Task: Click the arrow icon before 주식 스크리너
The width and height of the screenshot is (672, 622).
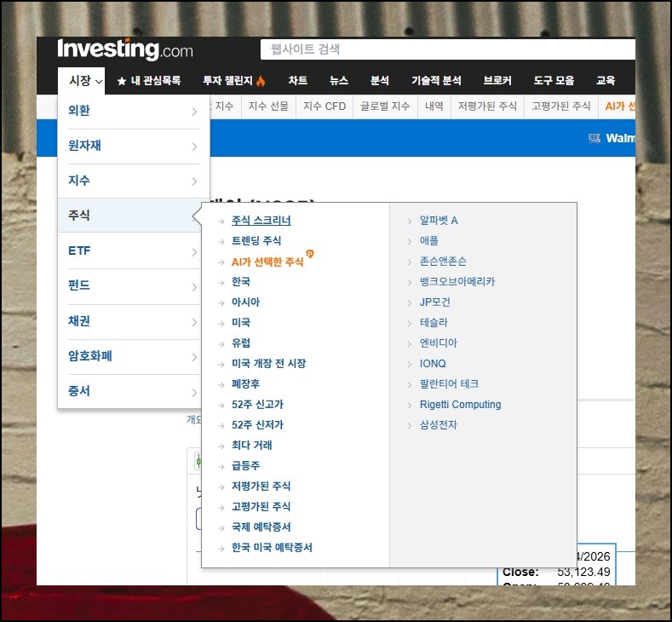Action: (x=221, y=222)
